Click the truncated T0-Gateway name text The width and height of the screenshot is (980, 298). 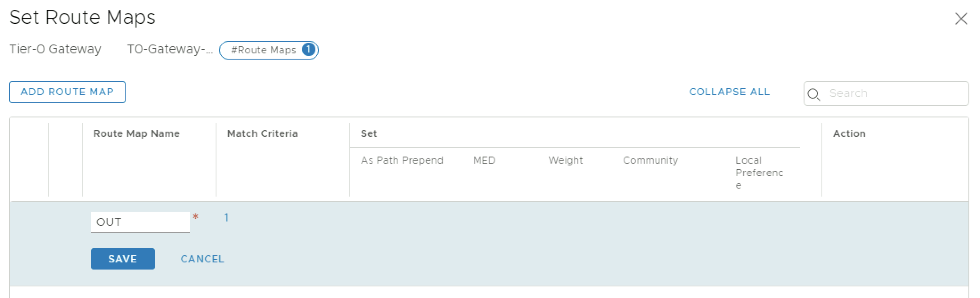point(170,49)
